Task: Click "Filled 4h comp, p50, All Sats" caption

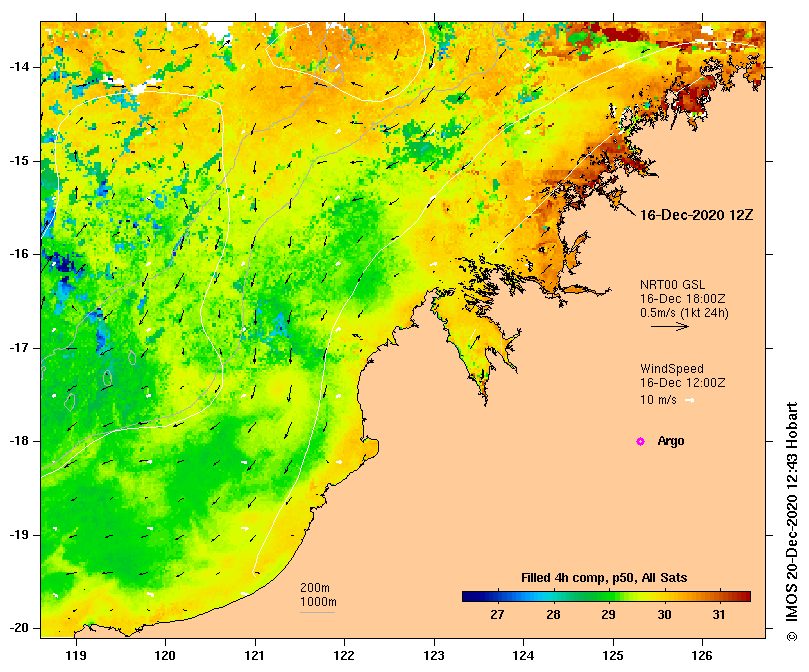Action: (x=604, y=578)
